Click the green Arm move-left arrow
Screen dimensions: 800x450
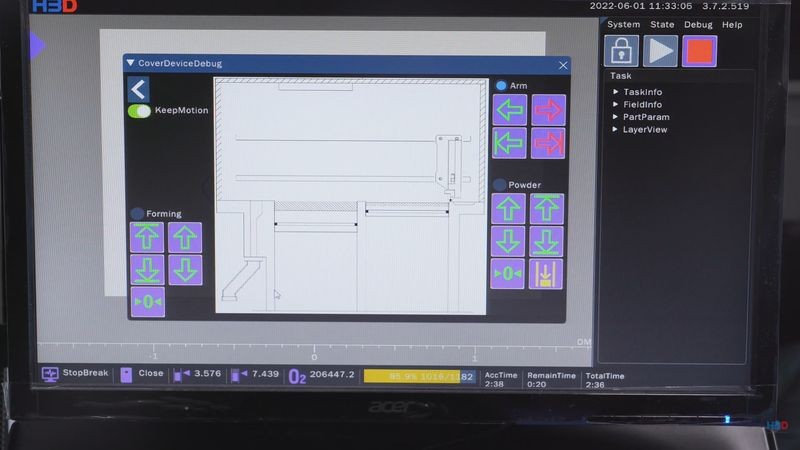[x=510, y=110]
